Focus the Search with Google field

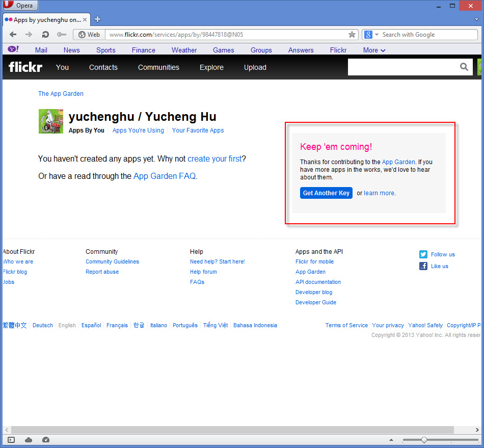point(428,35)
